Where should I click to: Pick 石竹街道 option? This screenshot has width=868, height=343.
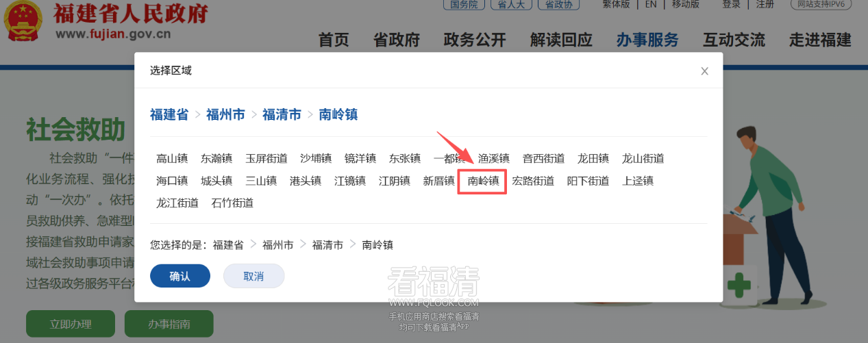click(232, 203)
